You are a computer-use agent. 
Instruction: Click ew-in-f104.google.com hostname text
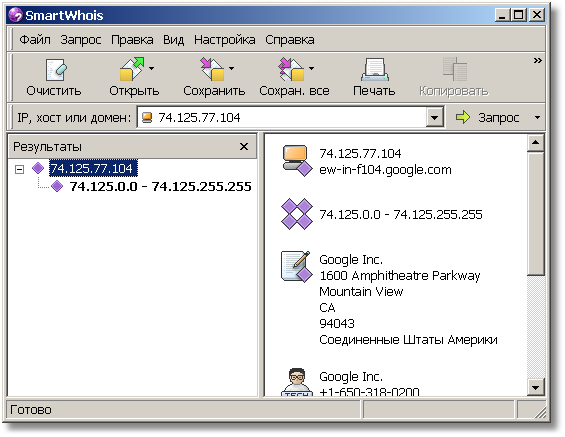click(x=385, y=170)
